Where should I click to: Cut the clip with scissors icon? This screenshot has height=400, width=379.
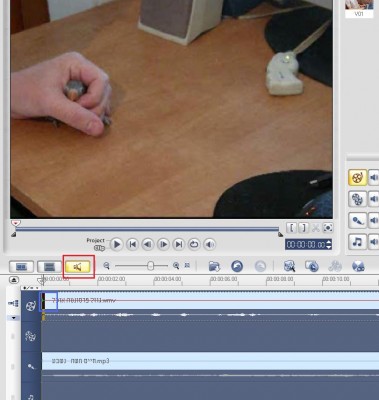(x=315, y=228)
